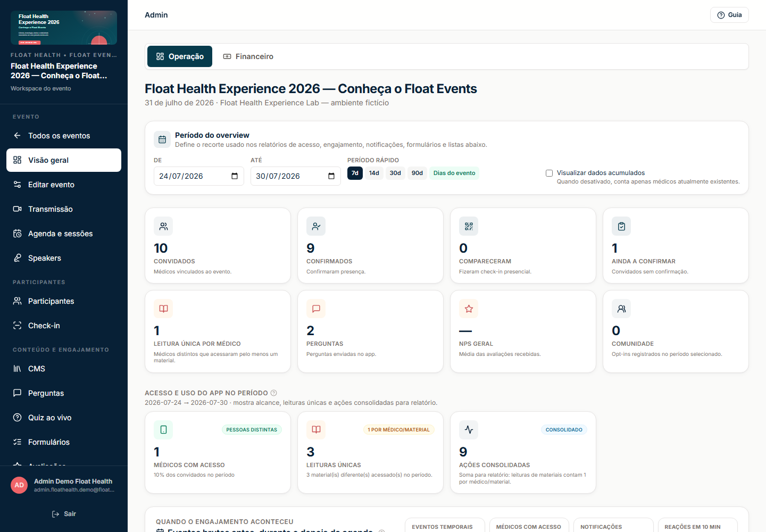Click the Leituras únicas book icon
Viewport: 766px width, 532px height.
coord(316,429)
